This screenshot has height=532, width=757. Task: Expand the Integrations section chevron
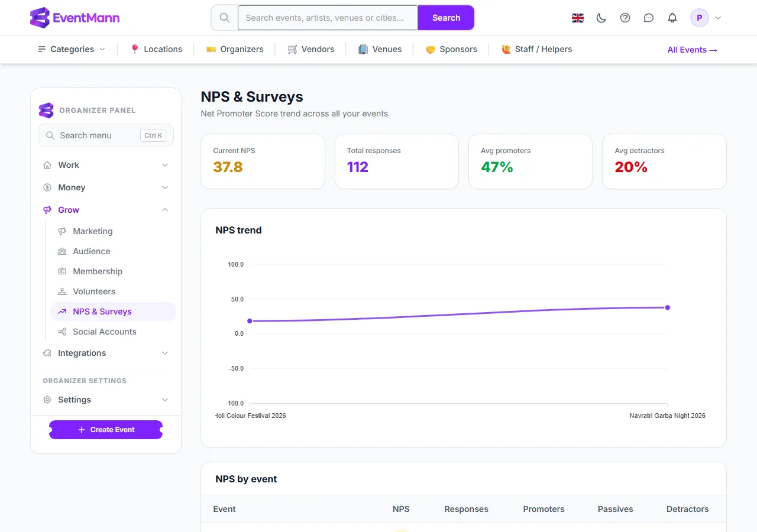click(x=165, y=353)
